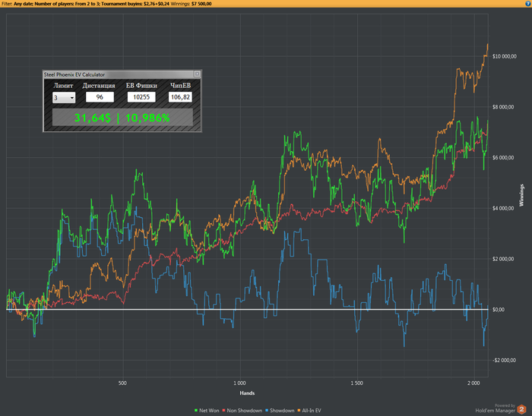
Task: Click the $0,00 axis label
Action: click(x=499, y=310)
